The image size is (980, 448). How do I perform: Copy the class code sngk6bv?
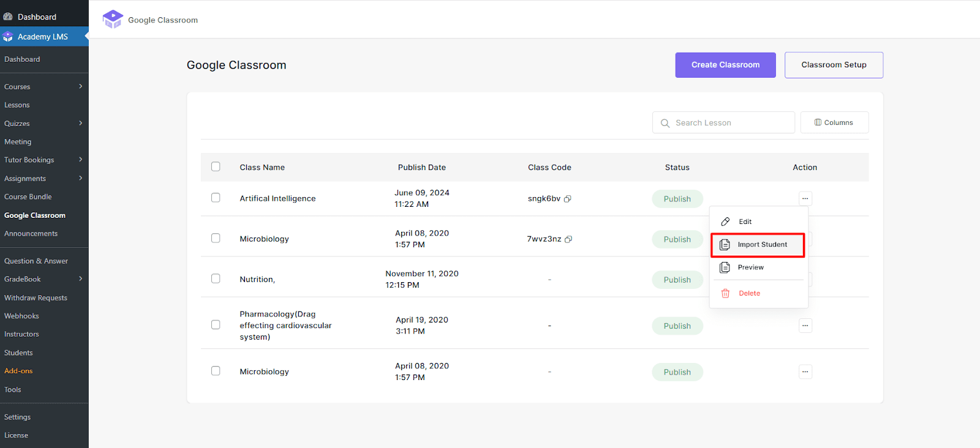pos(568,199)
